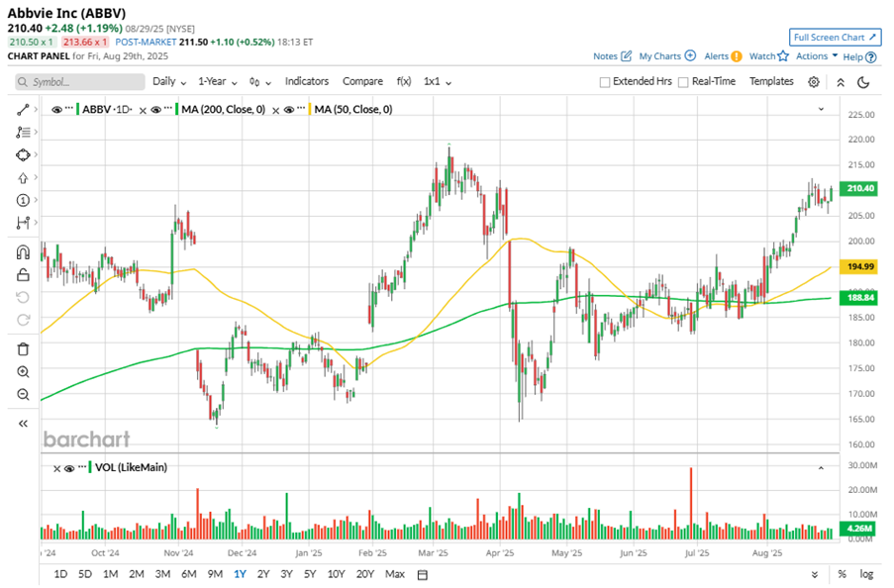This screenshot has height=588, width=894.
Task: Add chart to My Charts plus icon
Action: (690, 55)
